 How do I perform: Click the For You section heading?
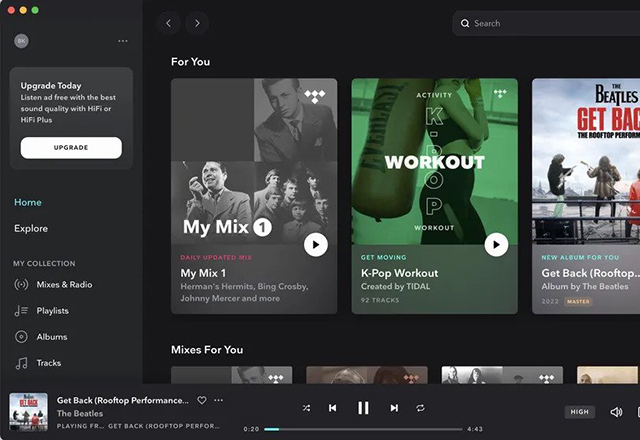191,62
